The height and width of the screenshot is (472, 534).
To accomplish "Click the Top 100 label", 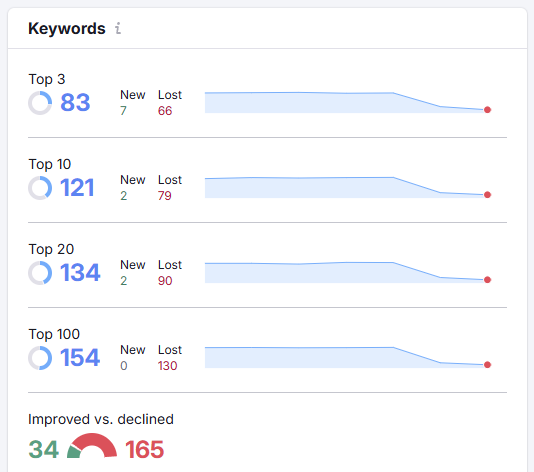I will [54, 334].
